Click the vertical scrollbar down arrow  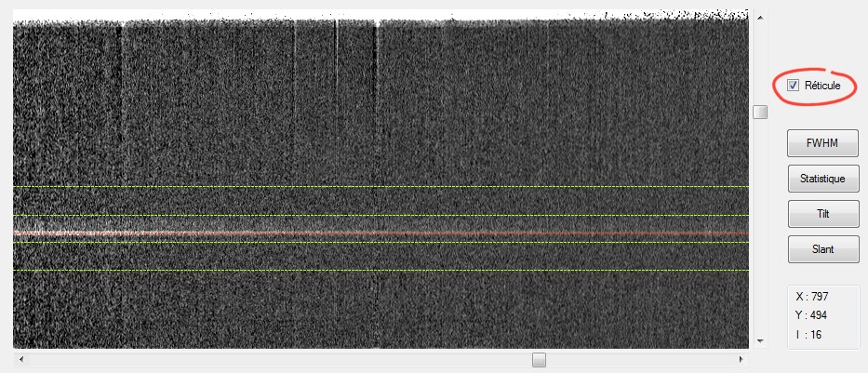click(760, 340)
